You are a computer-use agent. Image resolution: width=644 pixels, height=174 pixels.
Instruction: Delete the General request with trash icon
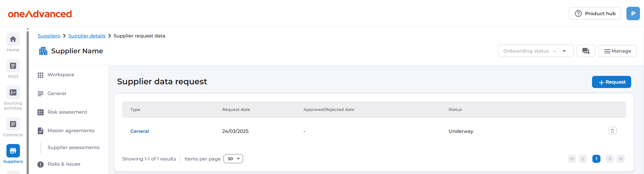612,131
